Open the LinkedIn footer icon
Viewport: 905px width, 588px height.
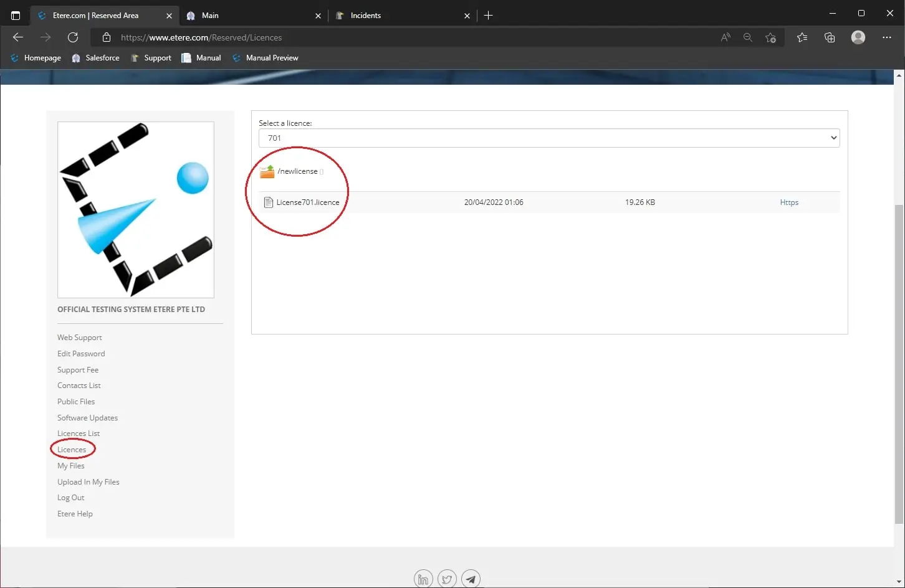click(x=423, y=579)
